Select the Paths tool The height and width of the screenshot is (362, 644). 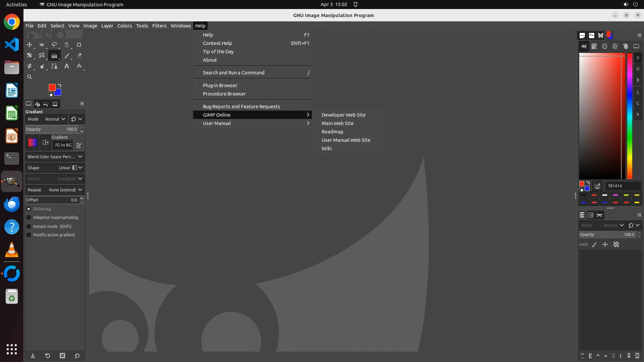tap(54, 66)
